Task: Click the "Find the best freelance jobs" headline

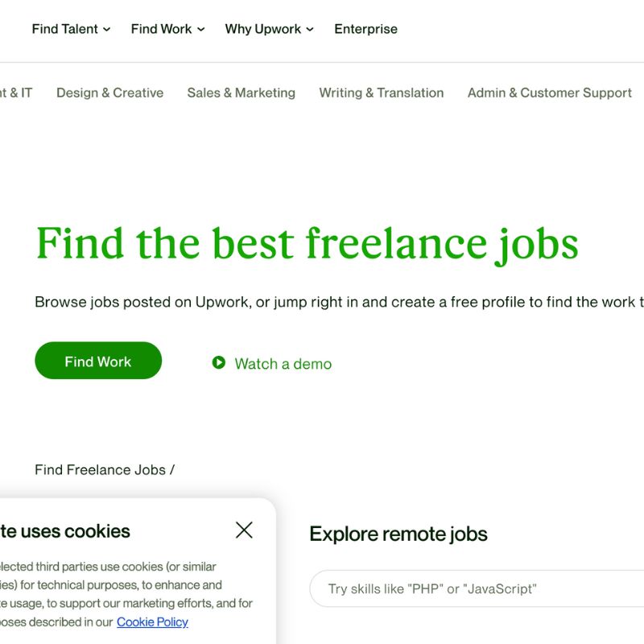Action: (x=307, y=243)
